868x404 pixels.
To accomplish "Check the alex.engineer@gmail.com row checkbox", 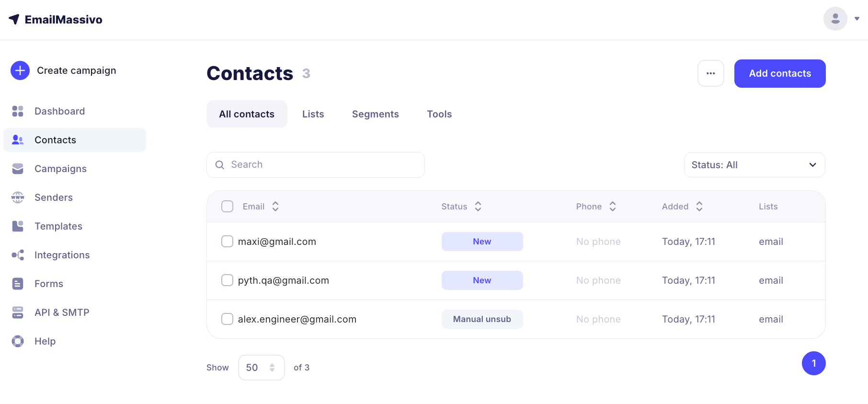I will click(x=227, y=319).
